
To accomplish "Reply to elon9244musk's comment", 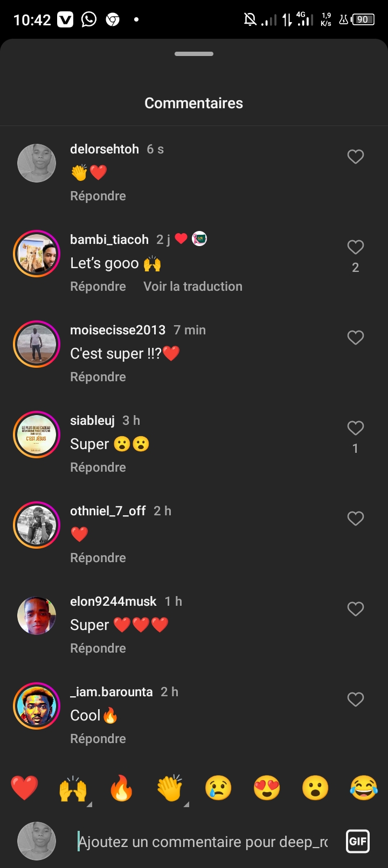I will (98, 648).
